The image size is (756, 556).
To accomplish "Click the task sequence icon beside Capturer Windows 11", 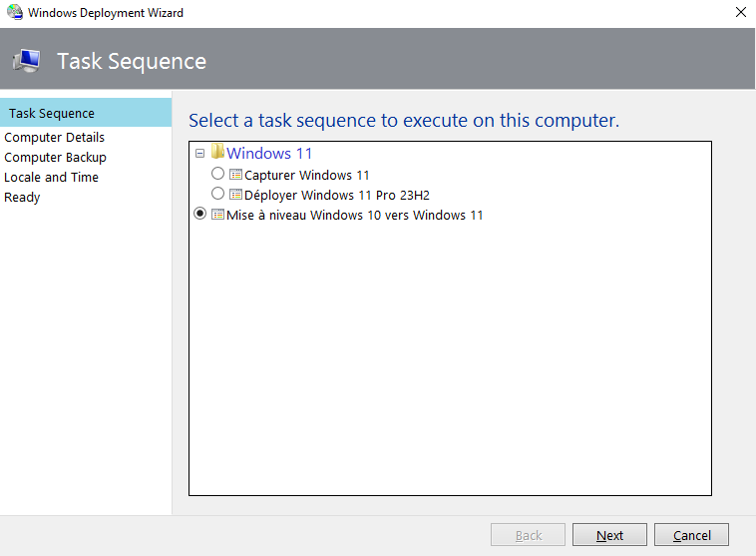I will click(x=236, y=175).
